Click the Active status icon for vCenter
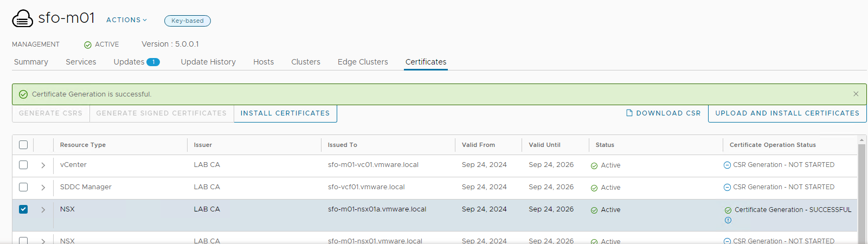 (594, 166)
